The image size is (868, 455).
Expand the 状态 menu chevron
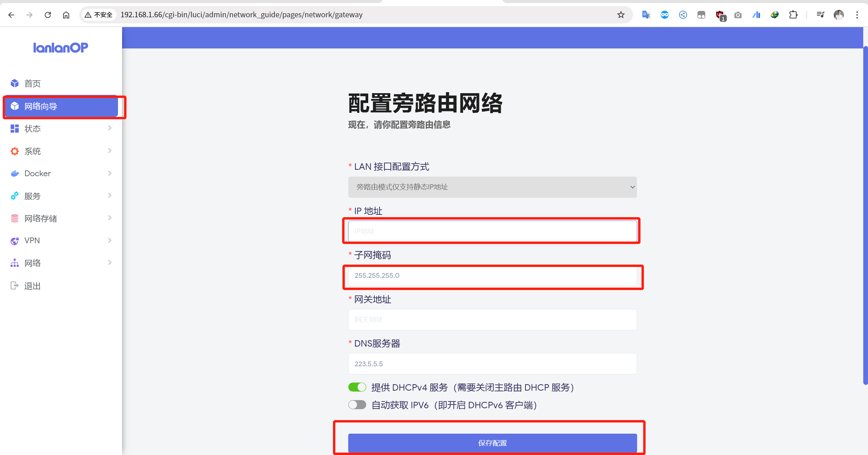coord(110,128)
